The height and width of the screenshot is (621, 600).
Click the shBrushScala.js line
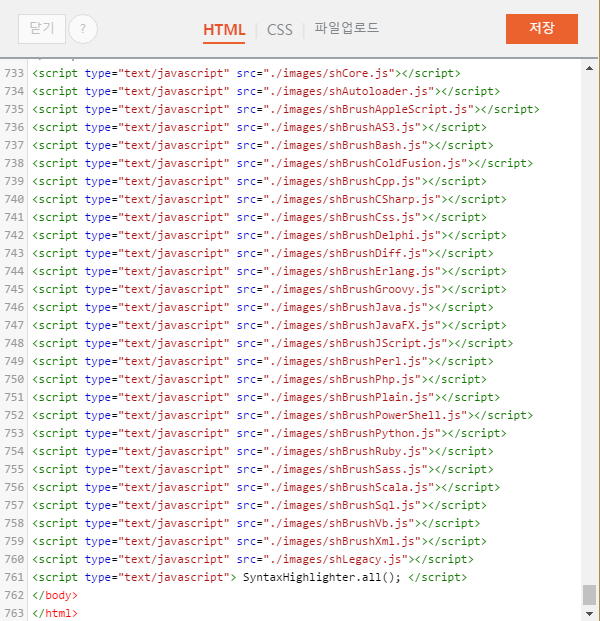(x=266, y=488)
